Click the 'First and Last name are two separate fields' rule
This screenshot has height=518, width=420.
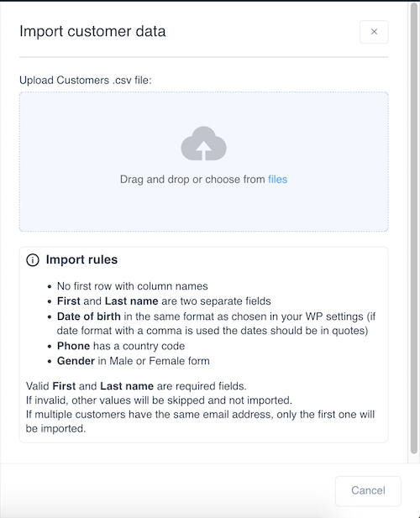[164, 301]
